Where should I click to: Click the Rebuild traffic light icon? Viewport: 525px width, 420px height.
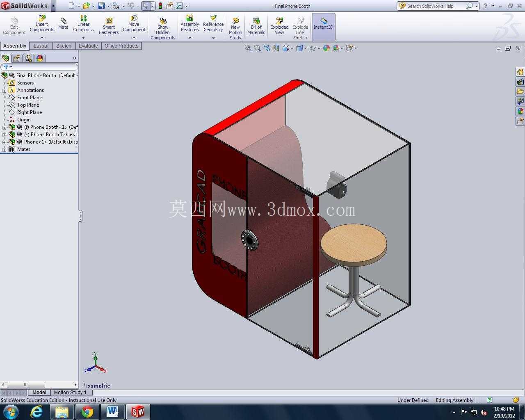pos(160,6)
